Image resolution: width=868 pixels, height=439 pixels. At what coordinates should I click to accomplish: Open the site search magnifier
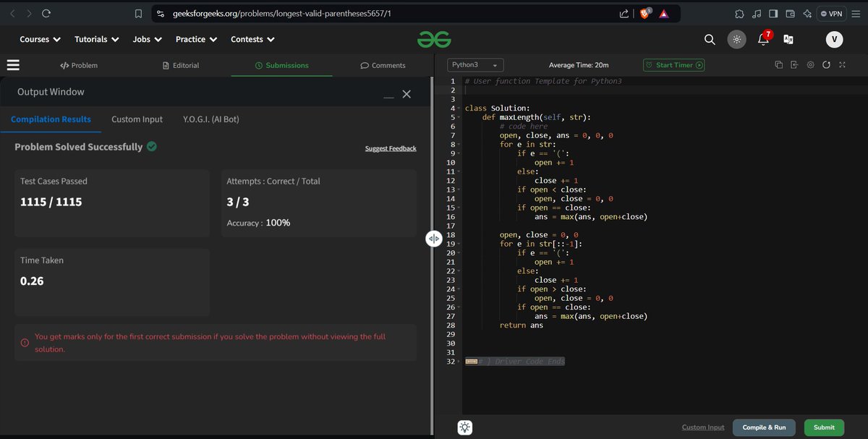click(710, 40)
